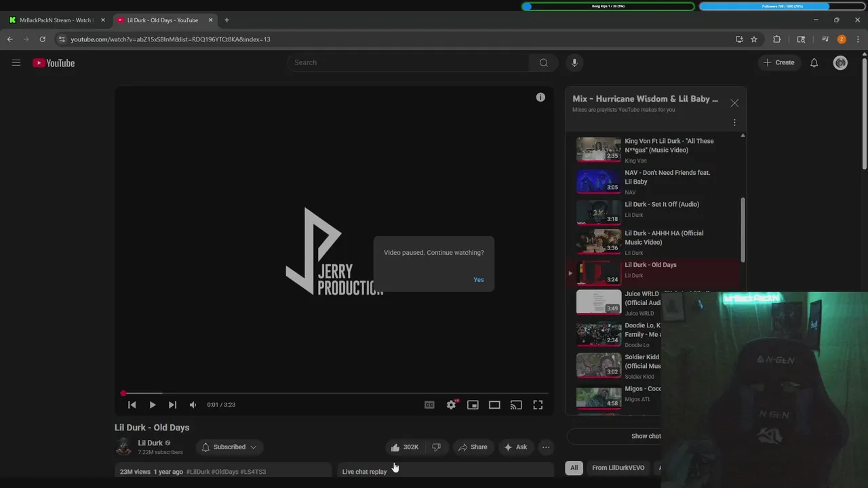
Task: Open the account avatar menu
Action: pyautogui.click(x=841, y=63)
